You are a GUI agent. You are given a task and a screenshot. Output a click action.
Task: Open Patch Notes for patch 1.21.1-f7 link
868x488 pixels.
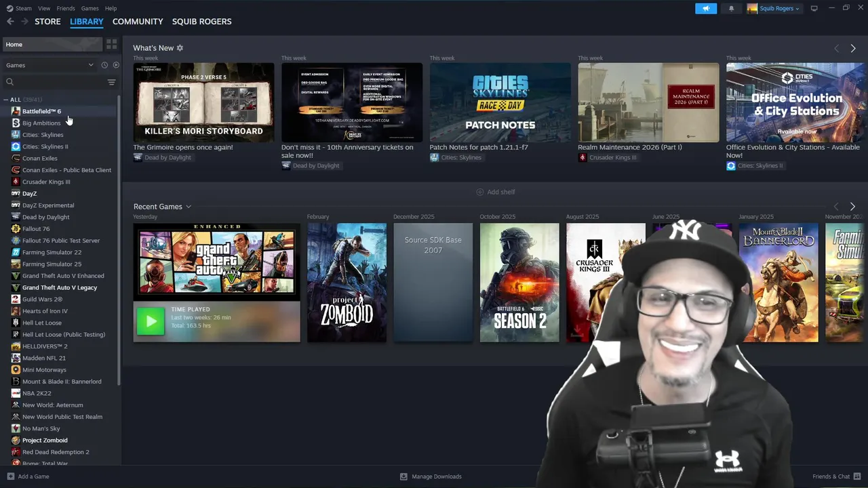pyautogui.click(x=479, y=147)
